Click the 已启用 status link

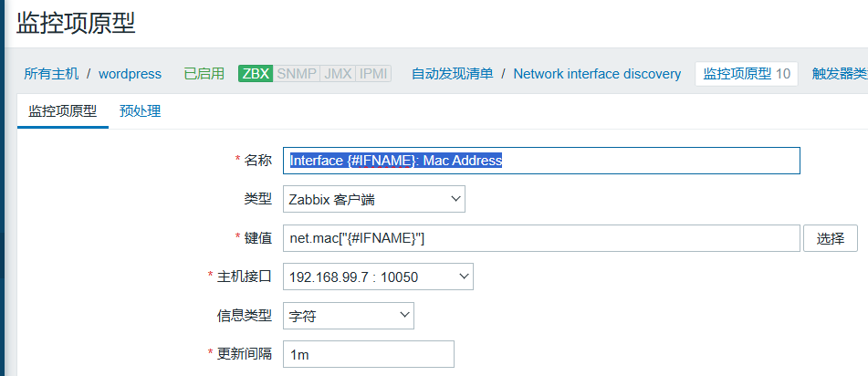(x=204, y=74)
